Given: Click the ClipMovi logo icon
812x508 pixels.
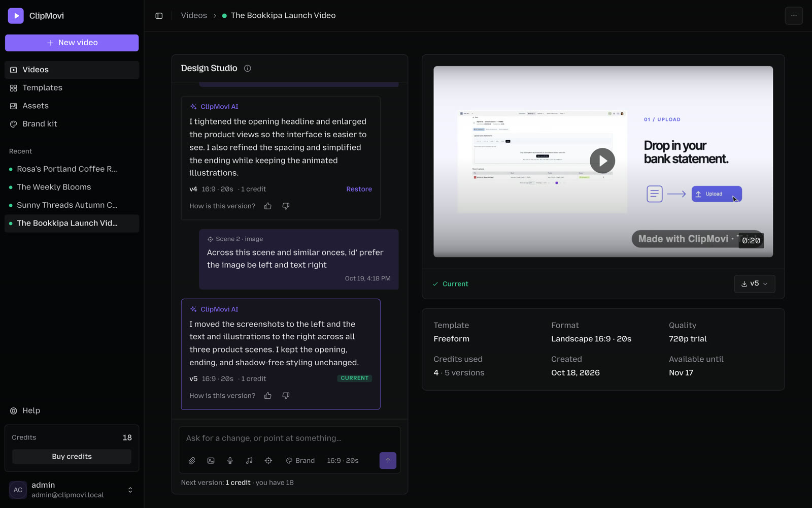Looking at the screenshot, I should pos(16,16).
